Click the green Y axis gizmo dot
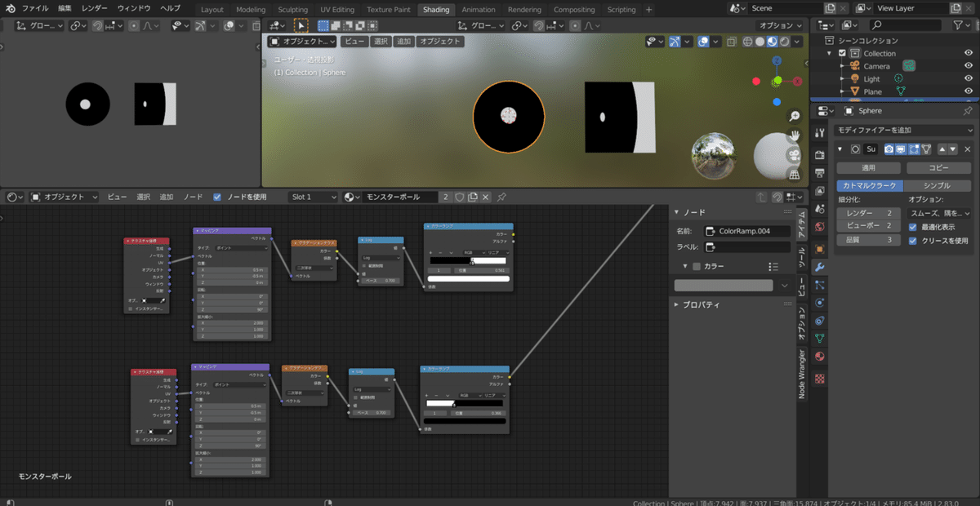980x506 pixels. tap(777, 81)
